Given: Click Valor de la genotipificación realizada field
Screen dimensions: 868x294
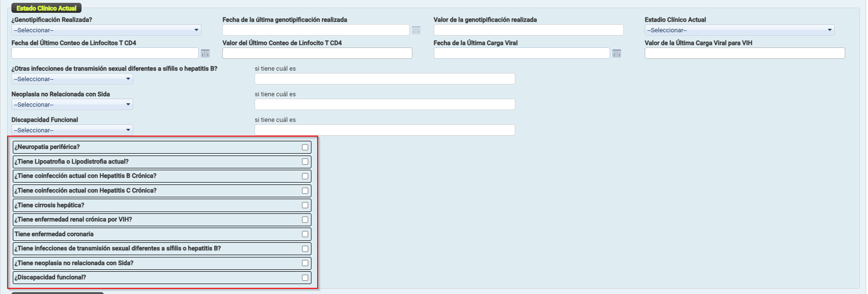Looking at the screenshot, I should [528, 30].
